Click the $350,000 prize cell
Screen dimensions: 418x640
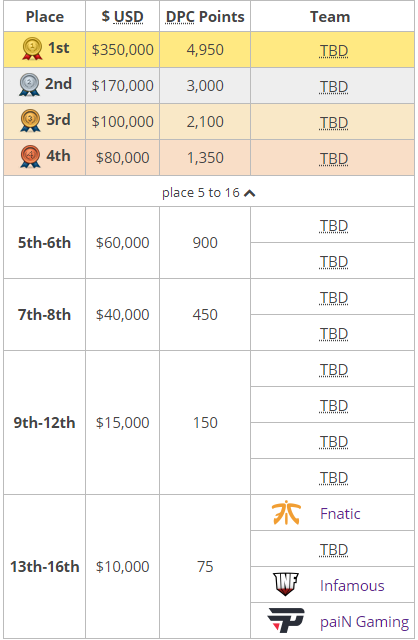pyautogui.click(x=122, y=49)
